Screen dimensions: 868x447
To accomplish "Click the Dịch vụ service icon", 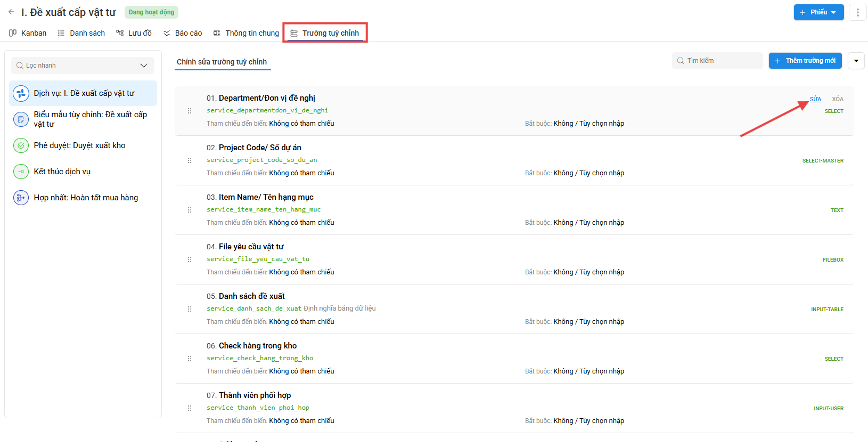I will [21, 93].
